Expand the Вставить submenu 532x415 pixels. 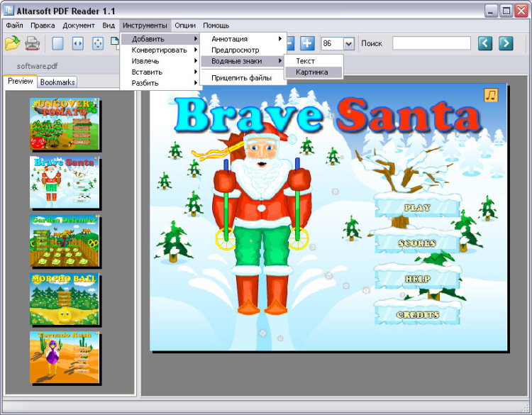(160, 72)
